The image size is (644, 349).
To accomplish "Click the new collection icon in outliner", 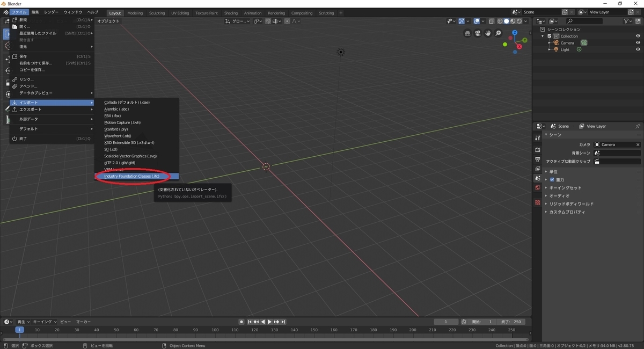I will (x=638, y=21).
